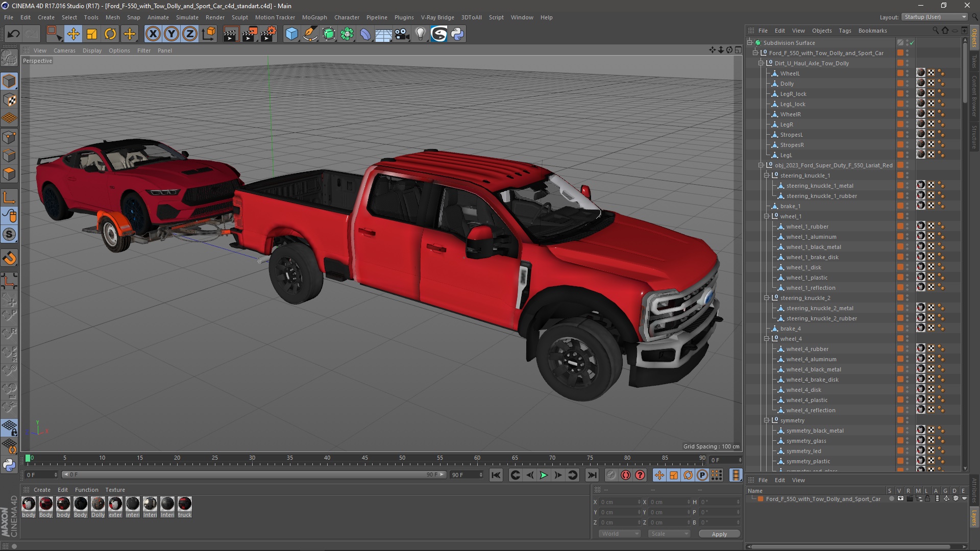Viewport: 980px width, 551px height.
Task: Toggle Y axis lock
Action: (x=171, y=34)
